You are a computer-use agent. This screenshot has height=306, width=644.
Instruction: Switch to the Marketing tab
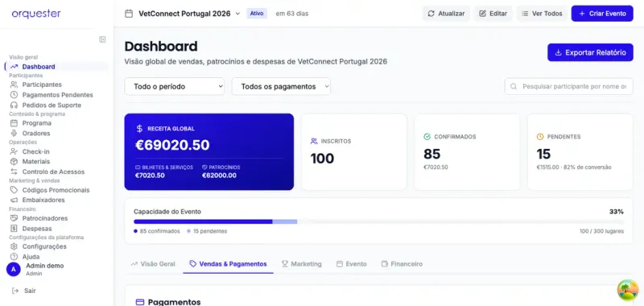301,264
